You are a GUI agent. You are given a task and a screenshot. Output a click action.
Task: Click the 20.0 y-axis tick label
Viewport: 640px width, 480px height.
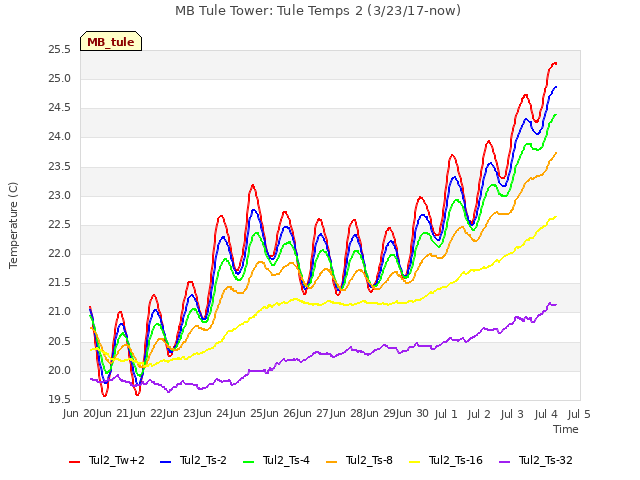(x=60, y=371)
